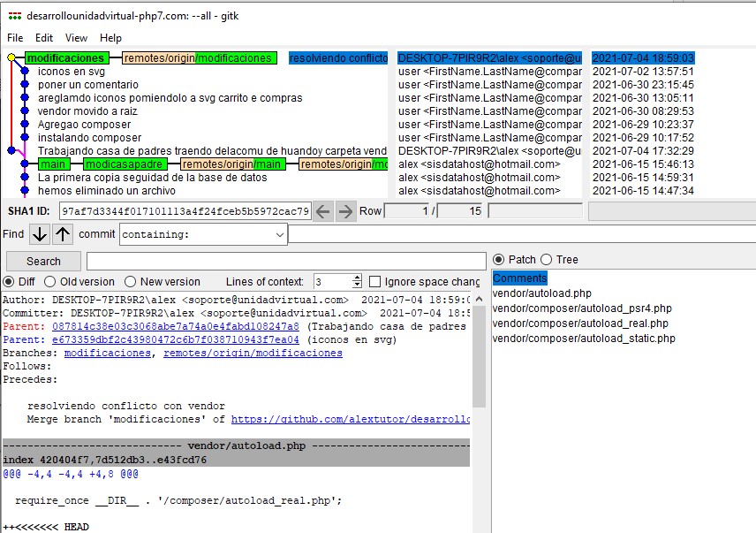Open the View menu
Image resolution: width=756 pixels, height=533 pixels.
click(76, 38)
